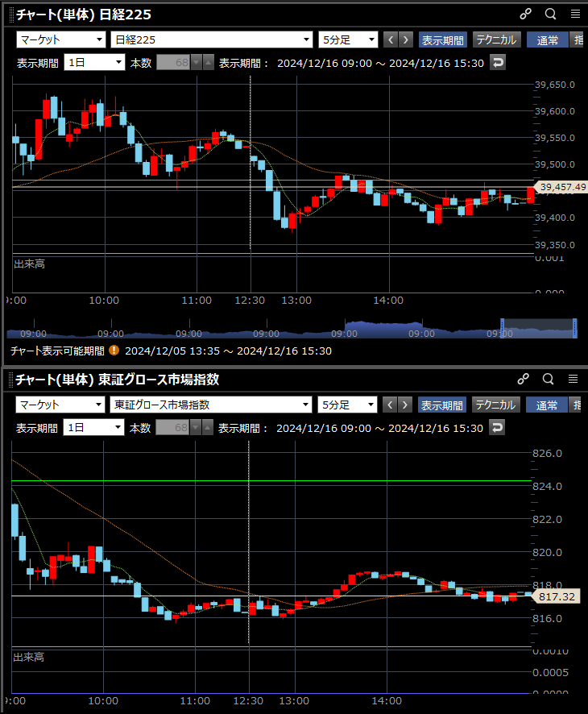The height and width of the screenshot is (714, 588).
Task: Click orange warning icon beside チャート表示可能期間
Action: pyautogui.click(x=114, y=351)
